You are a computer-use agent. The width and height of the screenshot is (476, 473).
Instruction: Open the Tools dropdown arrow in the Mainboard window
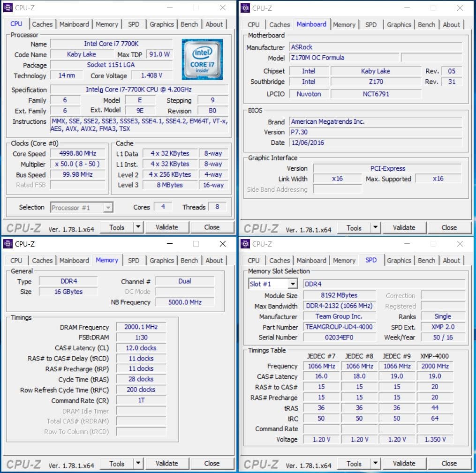[375, 228]
